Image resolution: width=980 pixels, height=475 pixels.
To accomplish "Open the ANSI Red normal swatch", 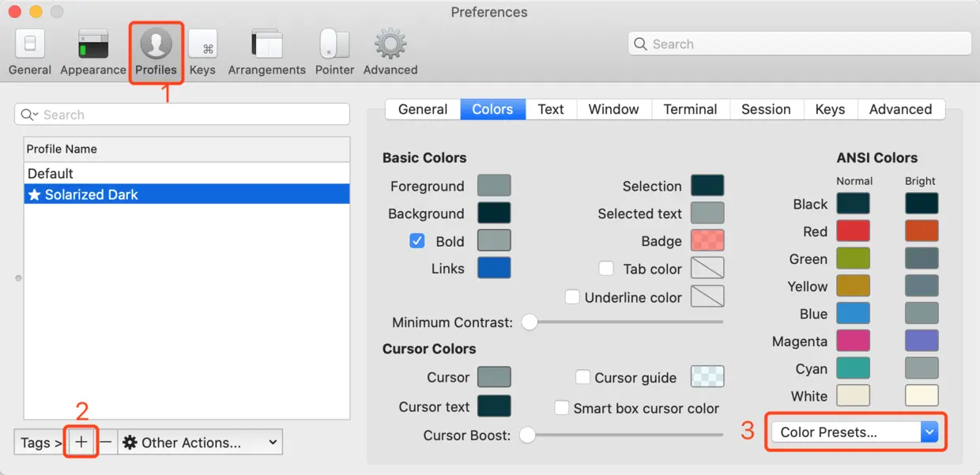I will click(x=853, y=231).
